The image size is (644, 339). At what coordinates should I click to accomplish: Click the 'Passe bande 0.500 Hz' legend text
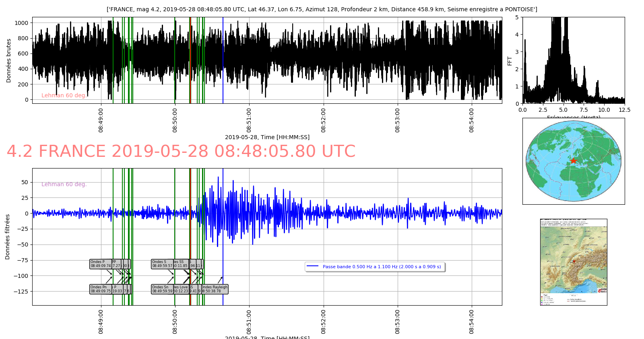click(382, 267)
